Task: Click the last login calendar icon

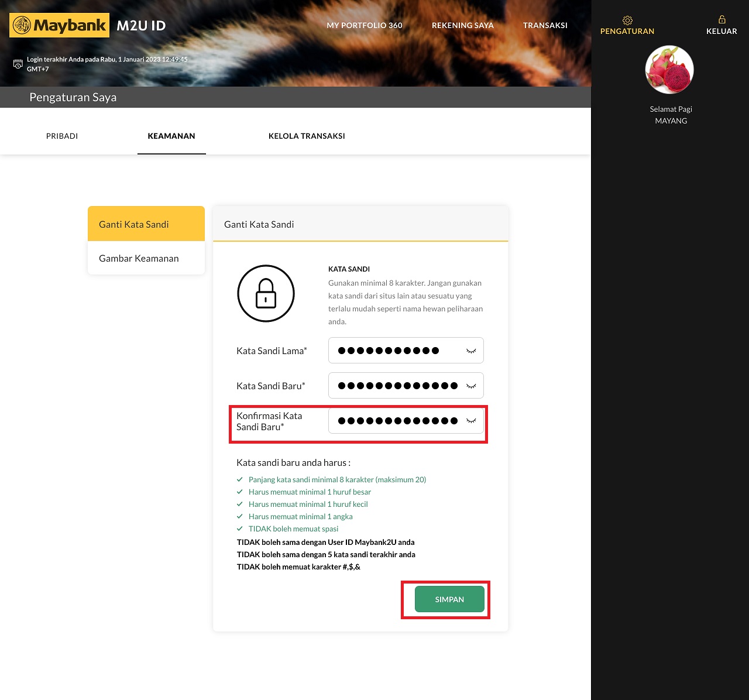Action: (18, 64)
